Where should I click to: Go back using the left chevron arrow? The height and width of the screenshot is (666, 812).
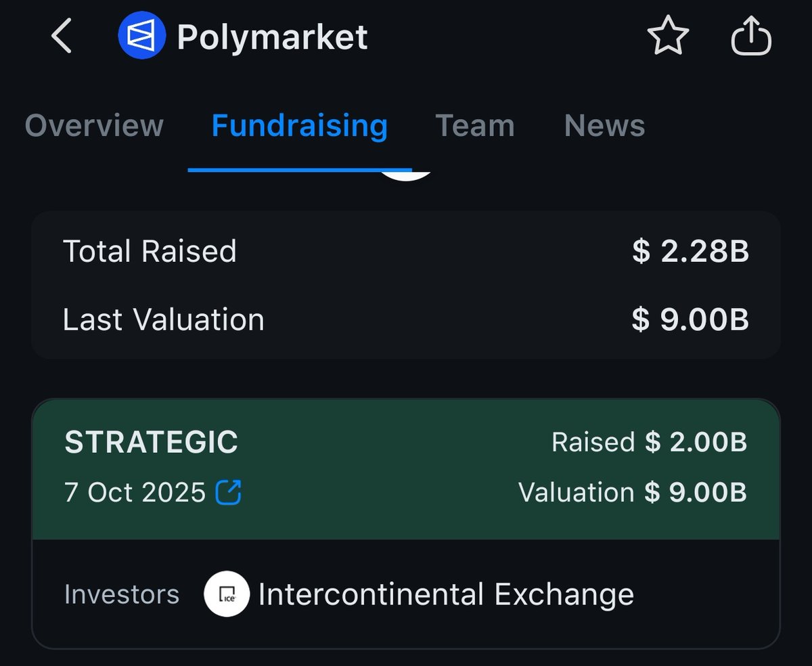coord(62,36)
